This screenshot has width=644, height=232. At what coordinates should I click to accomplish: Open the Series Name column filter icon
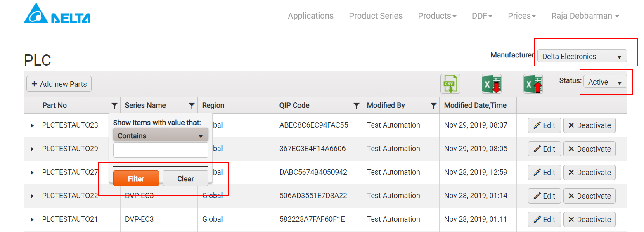tap(192, 106)
